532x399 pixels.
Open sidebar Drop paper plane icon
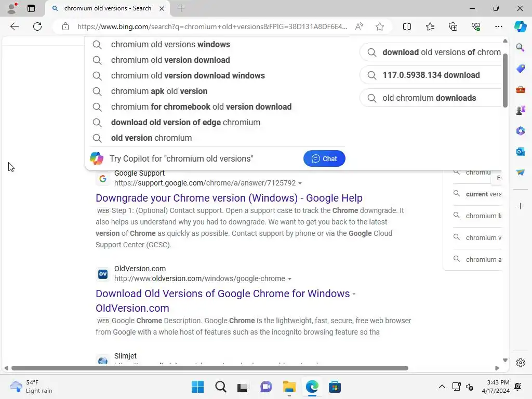(520, 172)
